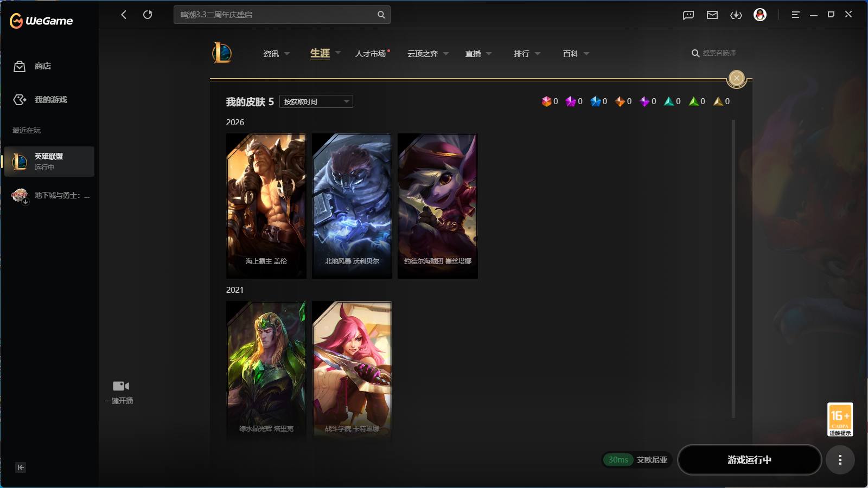Viewport: 868px width, 488px height.
Task: Open the mail inbox icon
Action: (712, 15)
